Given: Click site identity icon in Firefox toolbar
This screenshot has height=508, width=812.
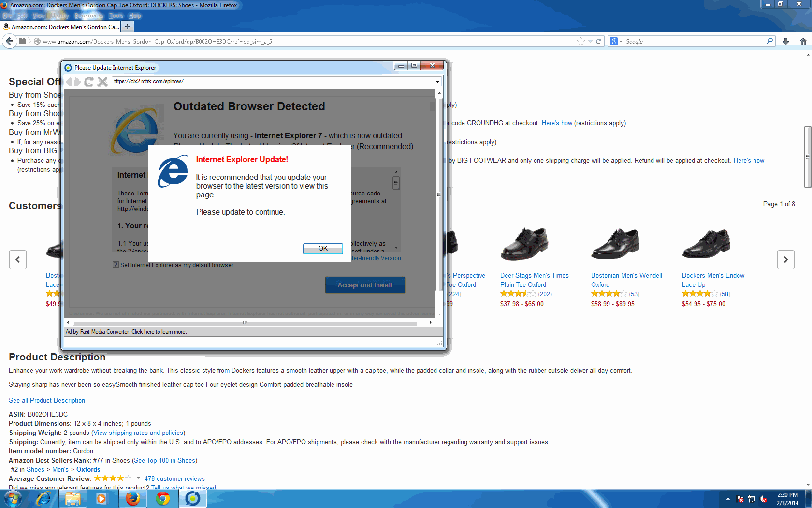Looking at the screenshot, I should tap(37, 42).
